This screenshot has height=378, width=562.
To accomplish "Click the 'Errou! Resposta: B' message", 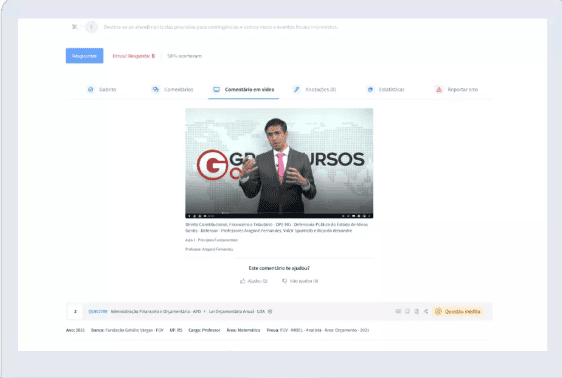I will (x=134, y=56).
